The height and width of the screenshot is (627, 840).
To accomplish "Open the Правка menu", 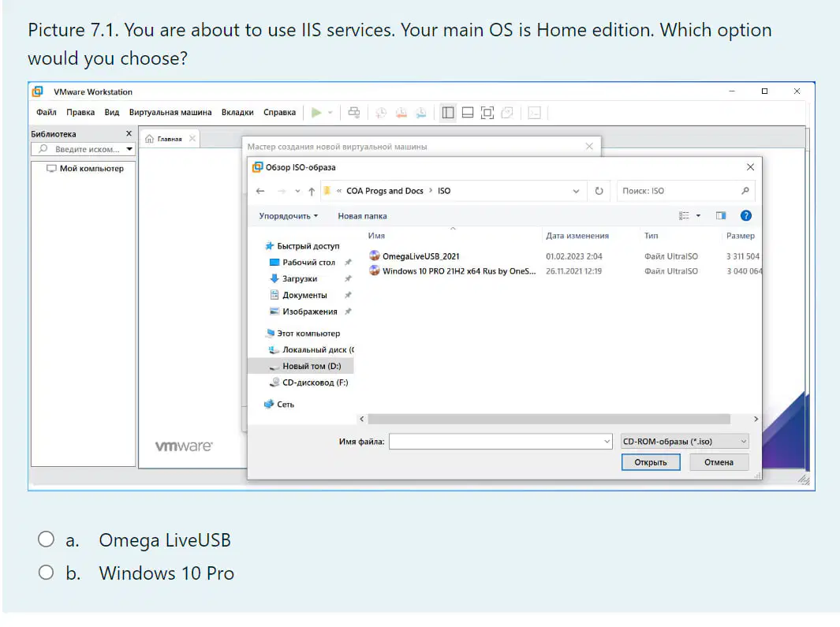I will 80,112.
